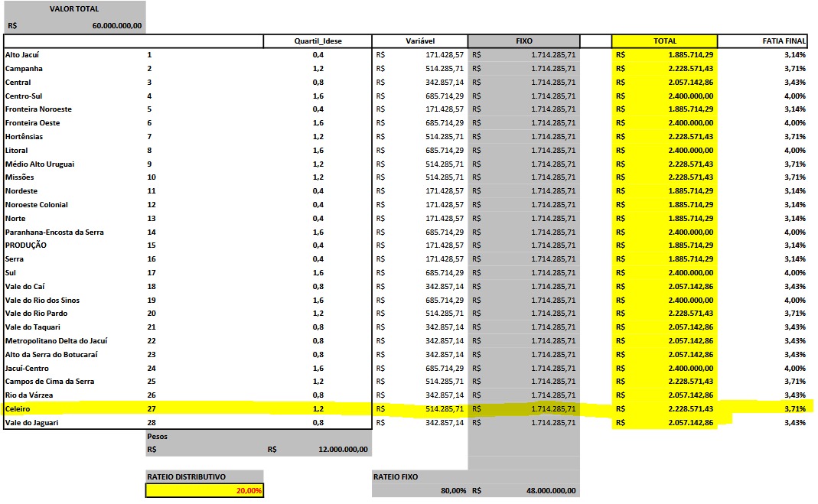Image resolution: width=818 pixels, height=504 pixels.
Task: Select the "Serra" row label
Action: tap(14, 259)
